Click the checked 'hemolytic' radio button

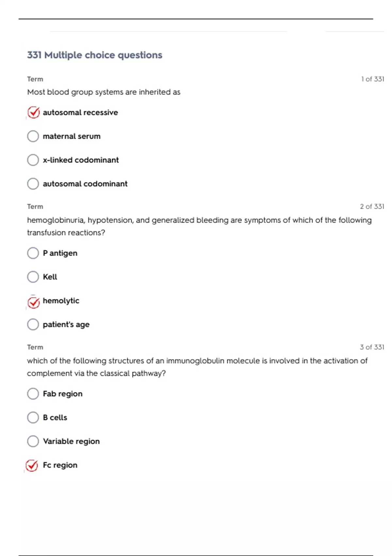pyautogui.click(x=33, y=302)
